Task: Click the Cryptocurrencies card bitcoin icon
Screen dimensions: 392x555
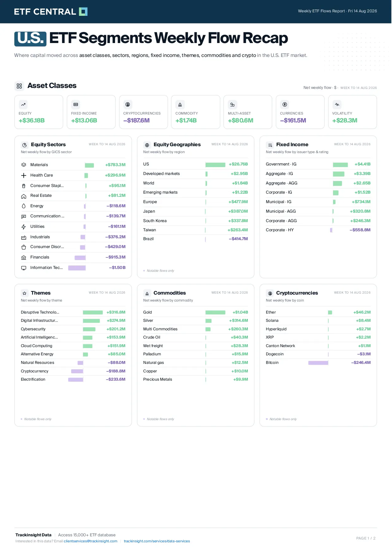Action: (x=128, y=104)
